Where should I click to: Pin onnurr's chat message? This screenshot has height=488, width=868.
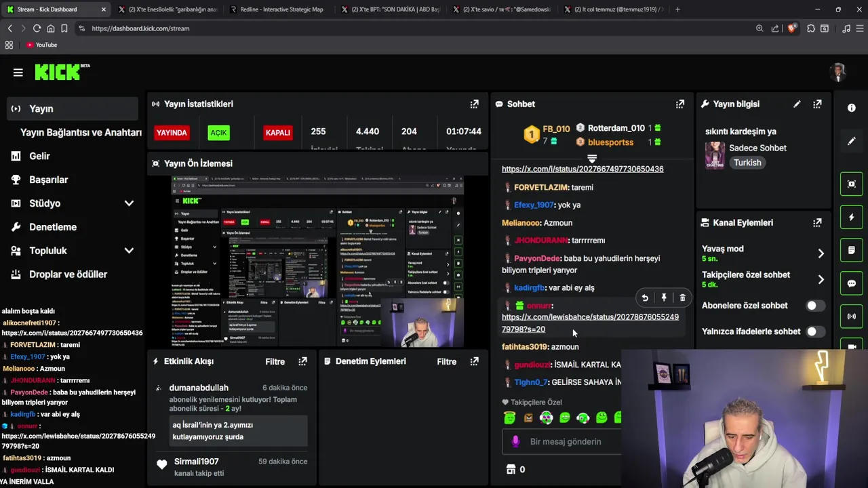(x=664, y=298)
